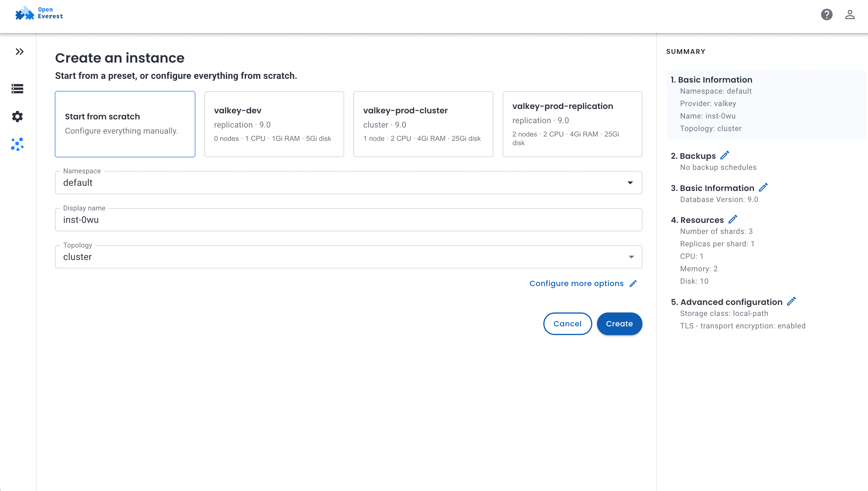Choose the valkey-prod-replication preset card
Screen dimensions: 868x491
pos(572,124)
